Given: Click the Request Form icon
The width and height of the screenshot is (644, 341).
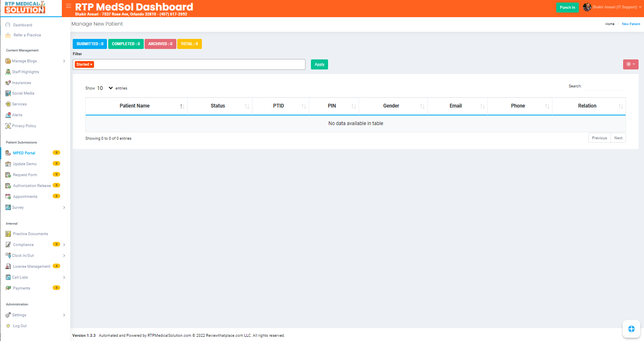Looking at the screenshot, I should click(x=8, y=175).
